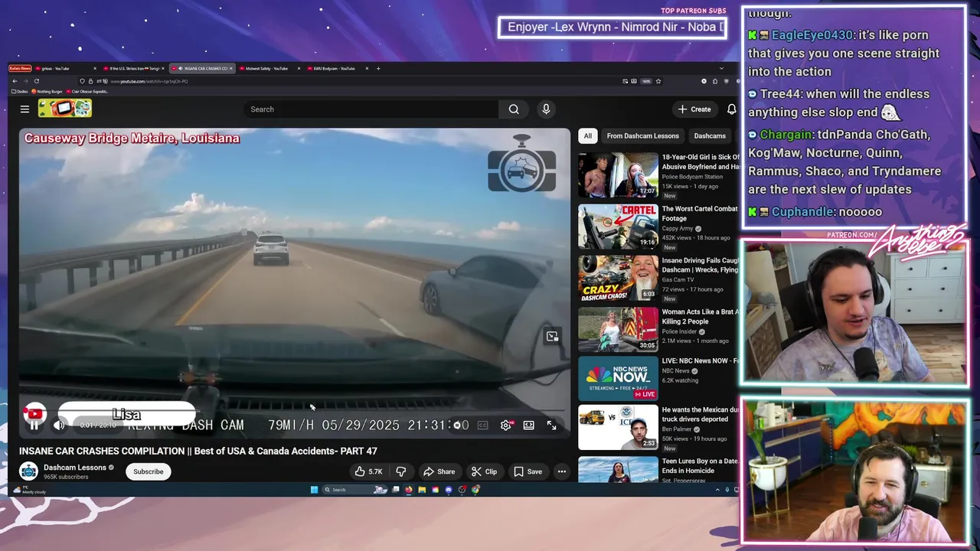Click the 160% zoom level indicator
The height and width of the screenshot is (551, 980).
646,81
